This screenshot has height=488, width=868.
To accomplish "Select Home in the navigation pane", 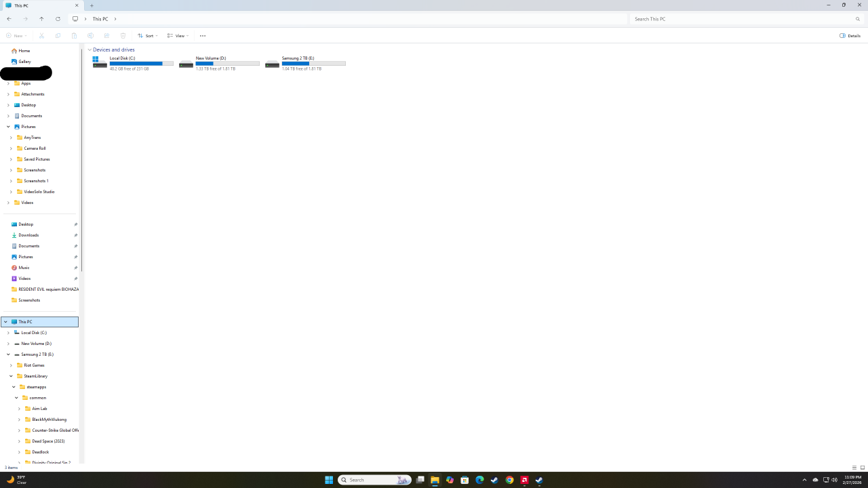I will tap(24, 51).
